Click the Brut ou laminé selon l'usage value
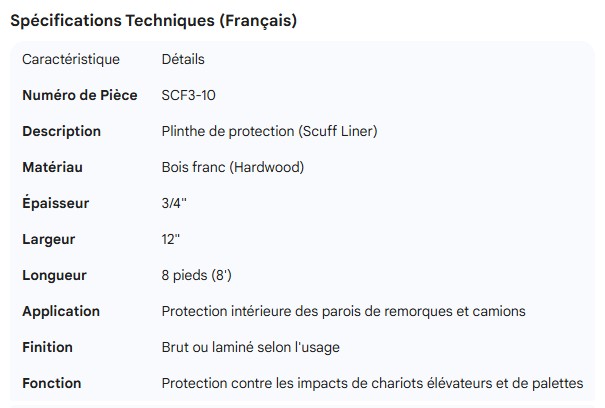605x408 pixels. (x=250, y=347)
